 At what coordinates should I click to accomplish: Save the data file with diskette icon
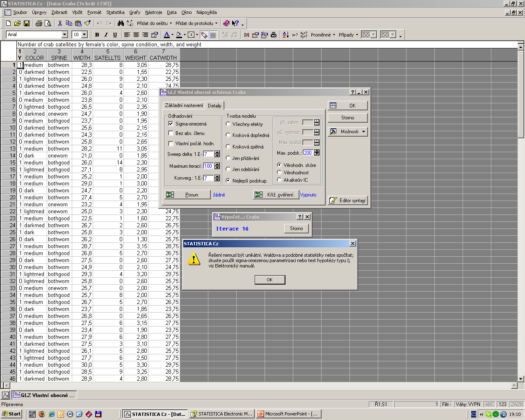26,23
